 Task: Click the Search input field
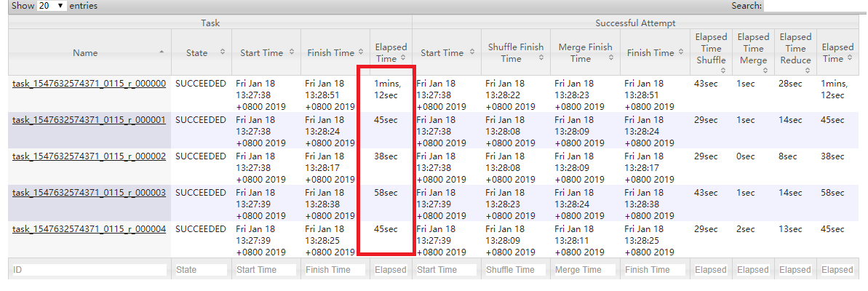pos(816,6)
